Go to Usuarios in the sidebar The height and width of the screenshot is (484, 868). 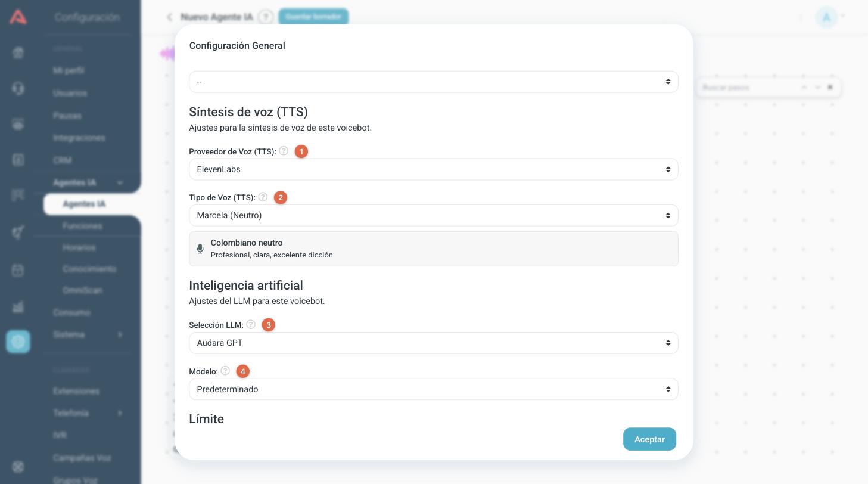[70, 93]
